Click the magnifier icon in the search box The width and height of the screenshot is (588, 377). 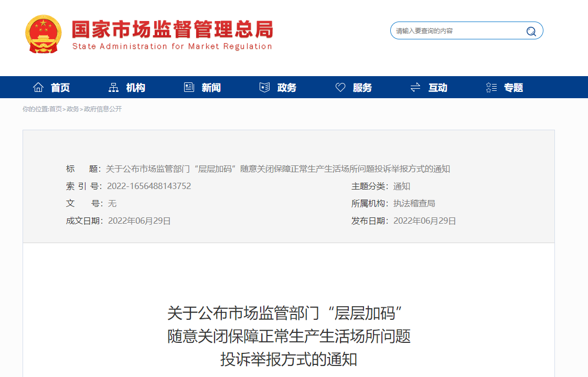[531, 30]
